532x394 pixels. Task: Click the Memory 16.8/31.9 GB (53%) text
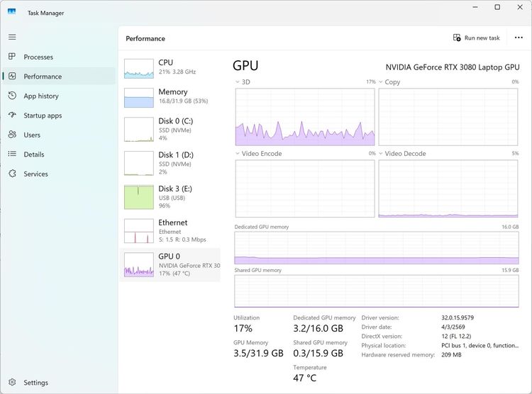click(x=183, y=101)
